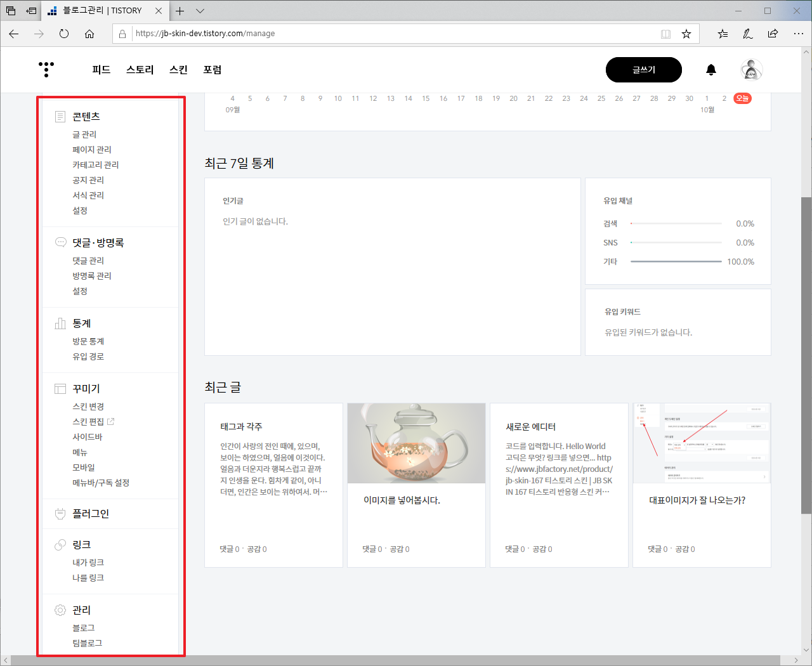812x666 pixels.
Task: Click the browser back arrow
Action: point(14,34)
